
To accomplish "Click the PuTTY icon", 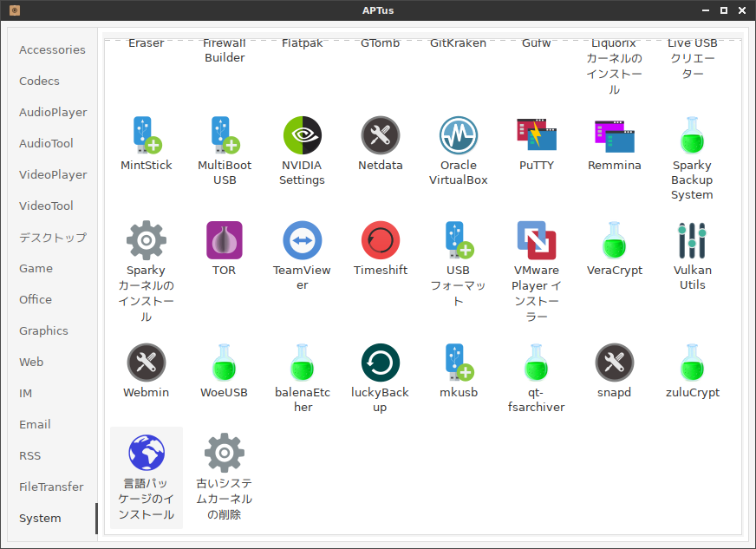I will (537, 134).
